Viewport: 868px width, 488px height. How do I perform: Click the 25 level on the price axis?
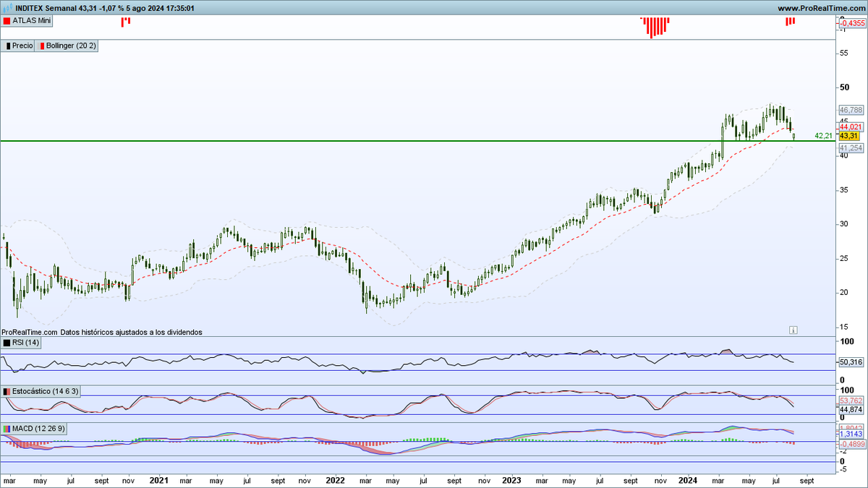tap(843, 258)
